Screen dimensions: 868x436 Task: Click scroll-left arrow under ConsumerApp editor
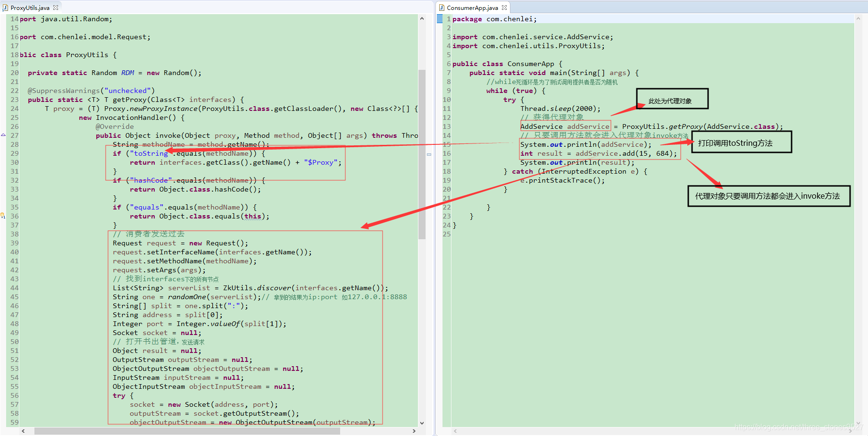tap(455, 431)
